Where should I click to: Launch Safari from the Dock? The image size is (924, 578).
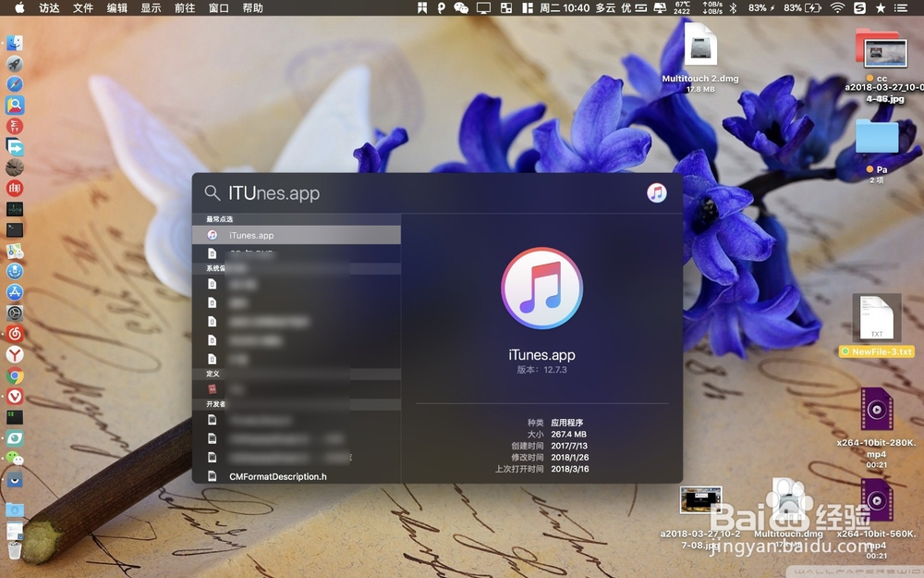15,84
